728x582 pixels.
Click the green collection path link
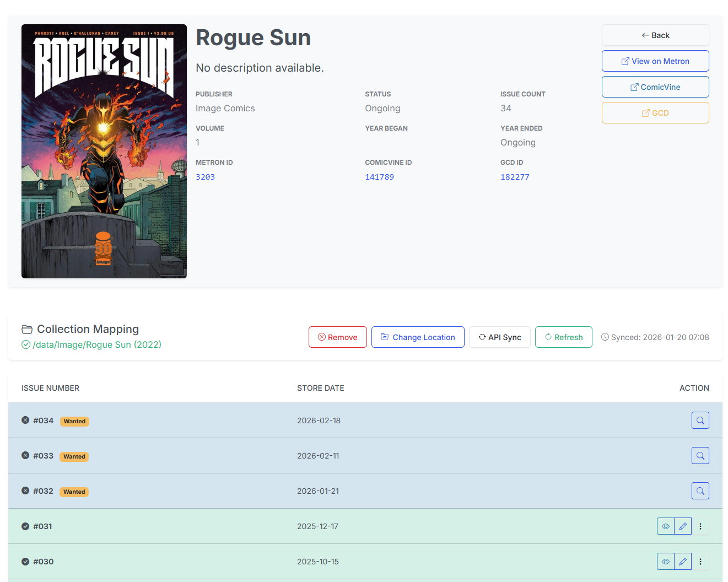(96, 344)
